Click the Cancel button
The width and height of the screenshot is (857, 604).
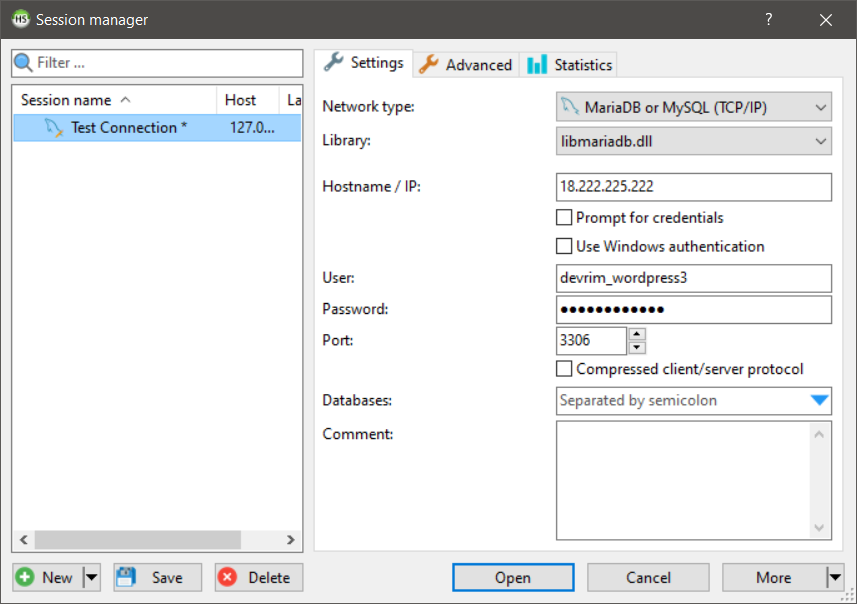tap(648, 577)
